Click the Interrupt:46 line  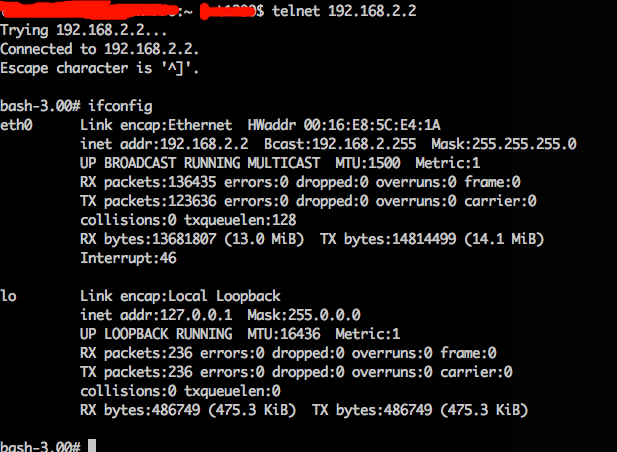(128, 258)
